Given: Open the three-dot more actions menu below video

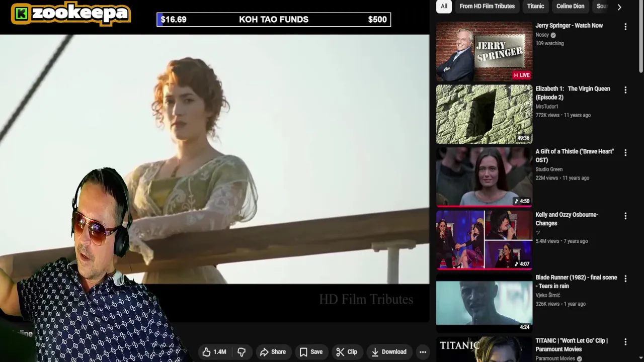Looking at the screenshot, I should pyautogui.click(x=423, y=352).
